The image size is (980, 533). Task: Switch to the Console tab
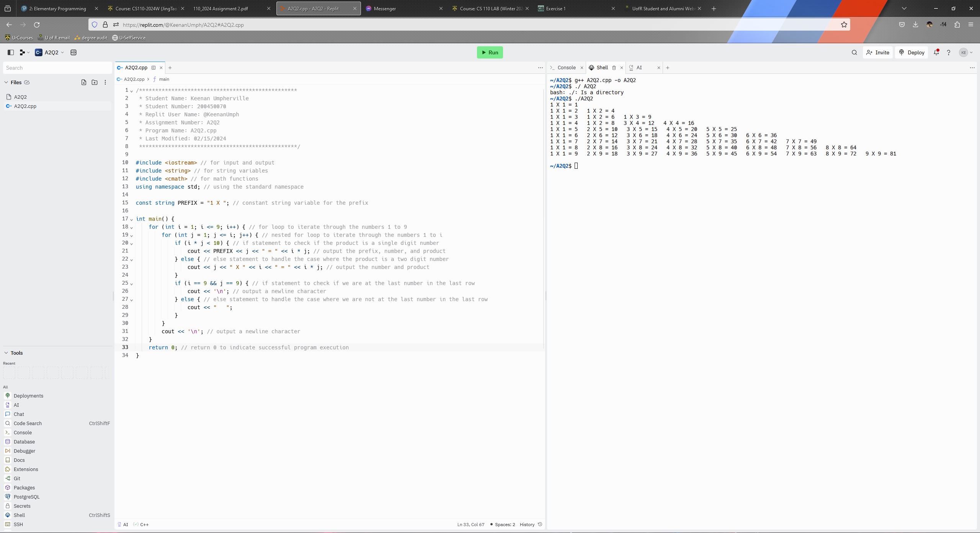point(566,68)
